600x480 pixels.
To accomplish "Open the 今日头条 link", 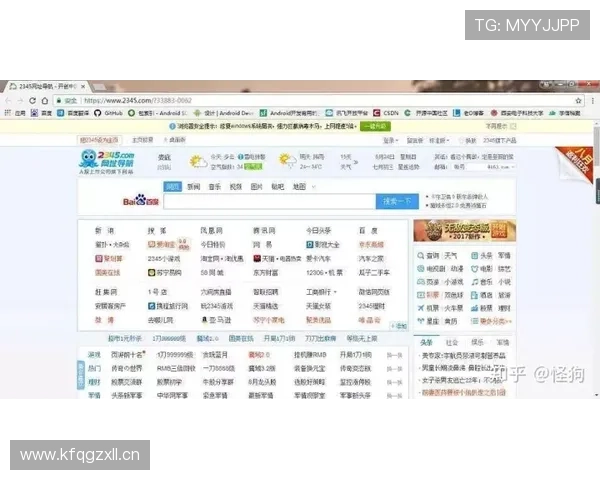I will pos(318,231).
